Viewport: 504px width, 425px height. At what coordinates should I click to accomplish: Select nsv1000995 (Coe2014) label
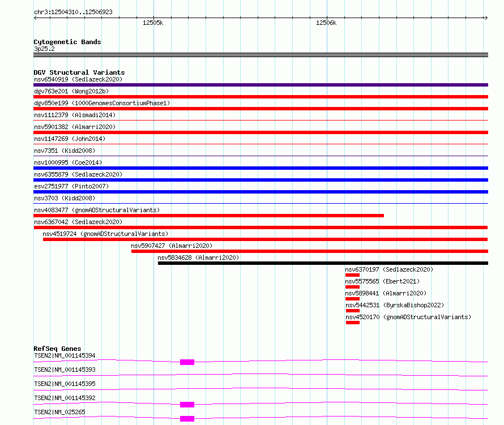pyautogui.click(x=68, y=162)
